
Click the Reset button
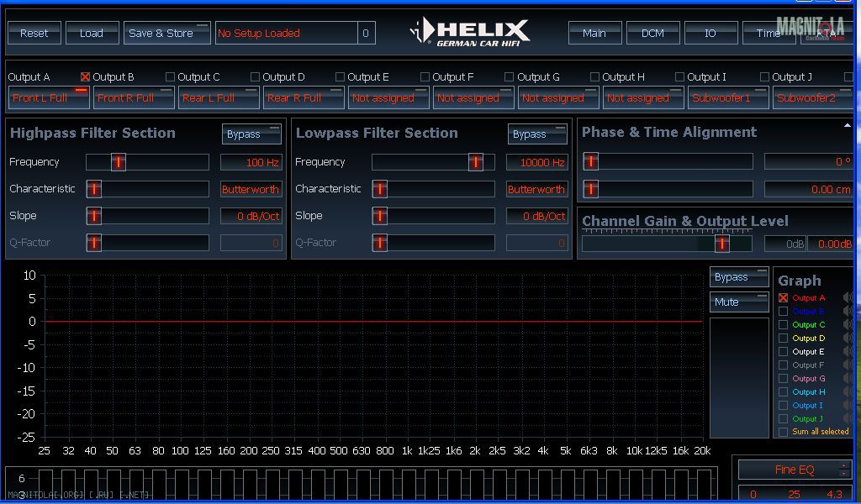[34, 33]
